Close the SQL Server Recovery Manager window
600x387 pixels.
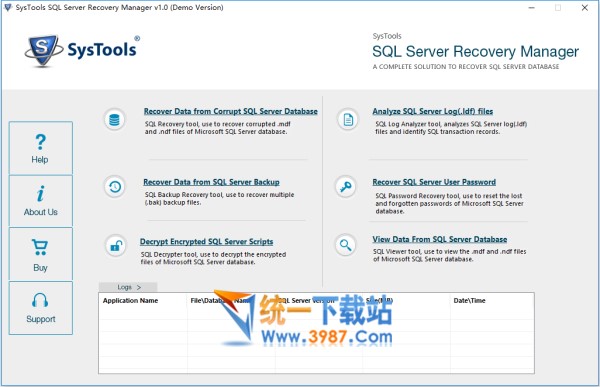tap(585, 8)
